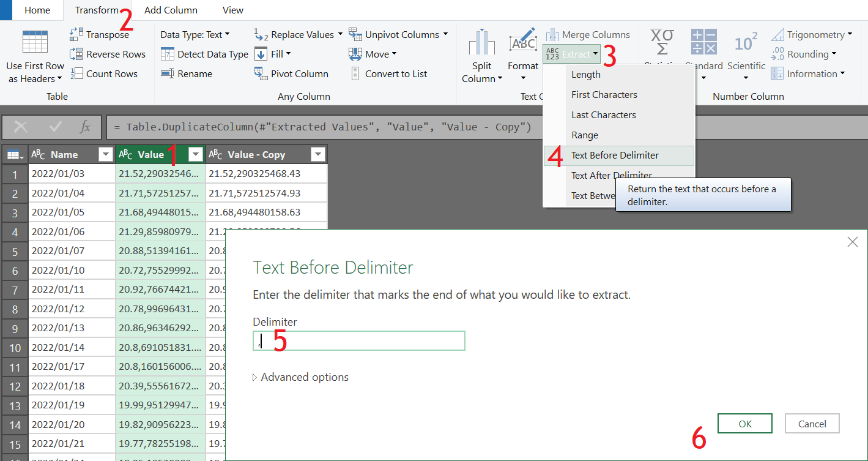Switch to the Add Column tab
Viewport: 868px width, 461px height.
click(171, 10)
